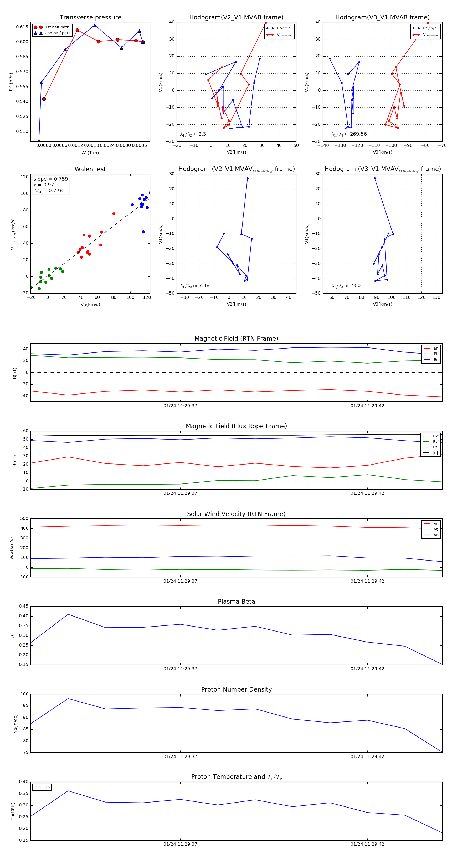
Task: Click the beta_p y-axis label of Plasma Beta
Action: tap(13, 636)
